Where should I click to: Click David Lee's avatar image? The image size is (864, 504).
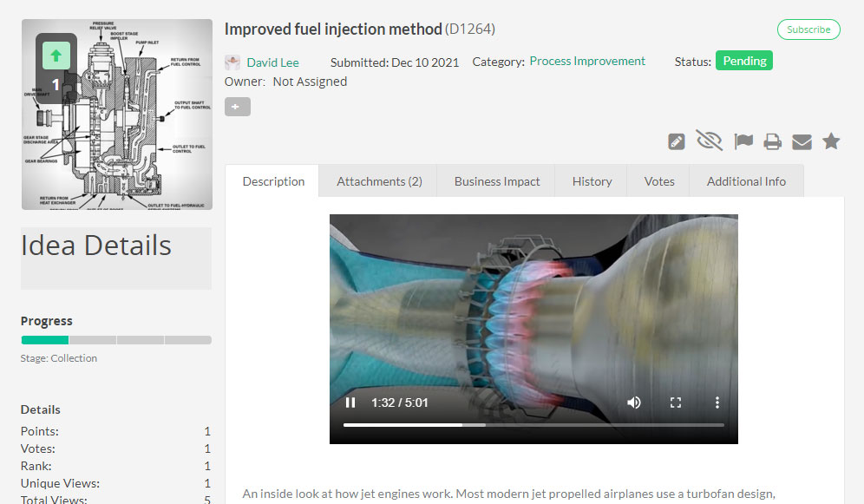coord(232,62)
